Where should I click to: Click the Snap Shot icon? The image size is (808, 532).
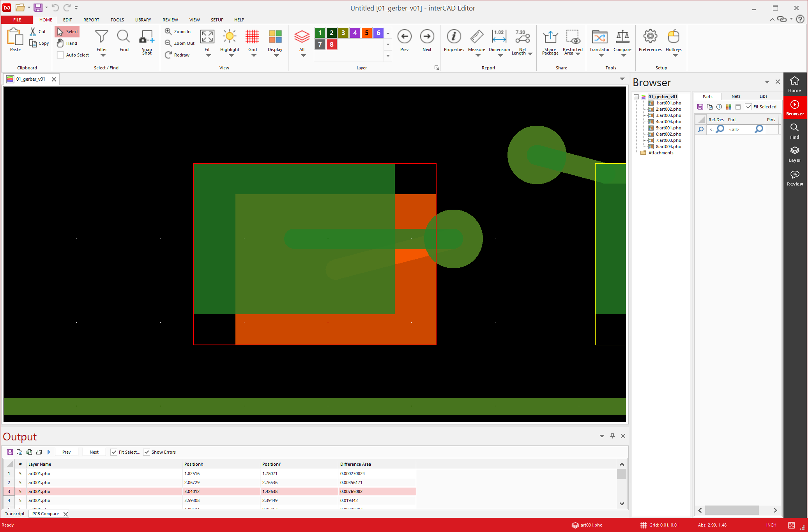[x=147, y=37]
